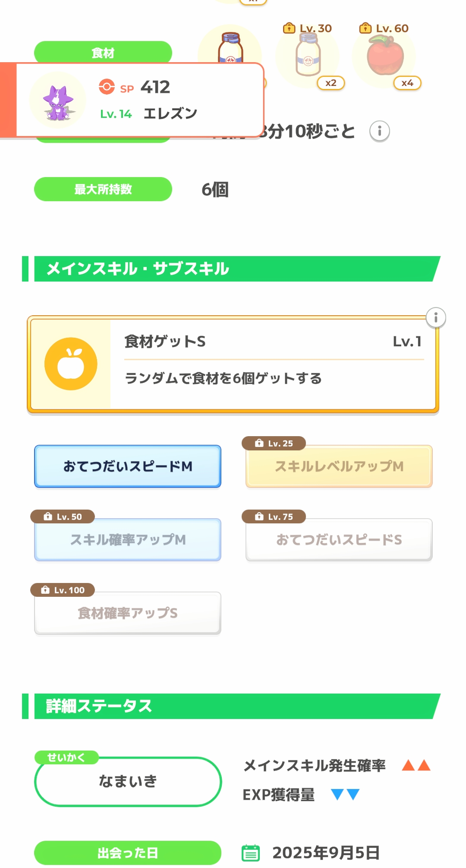Screen dimensions: 466x868
Task: Tap the 最大所持数 green label
Action: [103, 189]
